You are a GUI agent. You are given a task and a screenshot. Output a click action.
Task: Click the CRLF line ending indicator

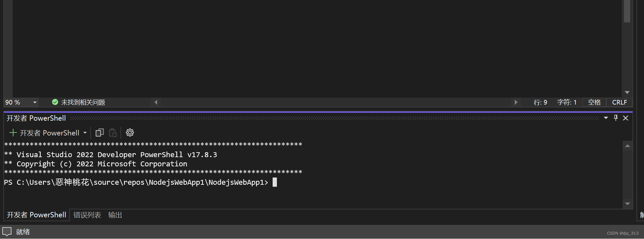[x=619, y=102]
